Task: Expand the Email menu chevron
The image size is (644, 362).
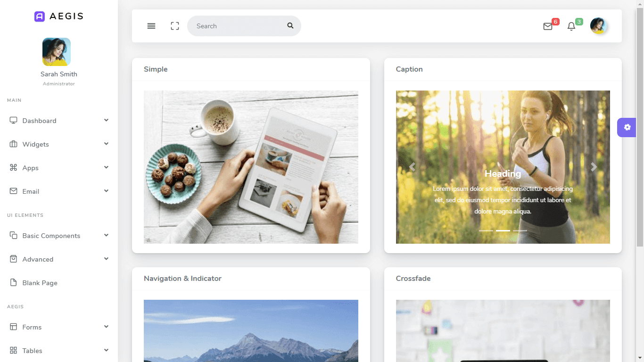Action: (x=106, y=191)
